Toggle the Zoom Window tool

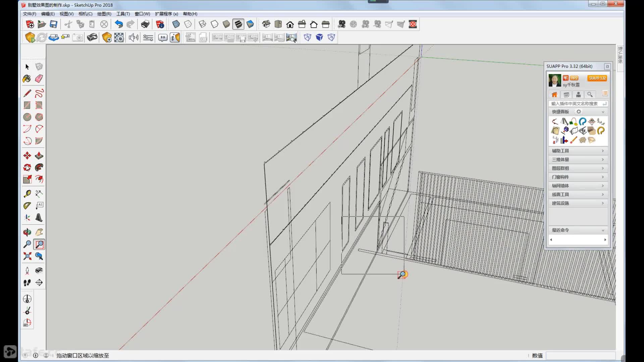[39, 244]
